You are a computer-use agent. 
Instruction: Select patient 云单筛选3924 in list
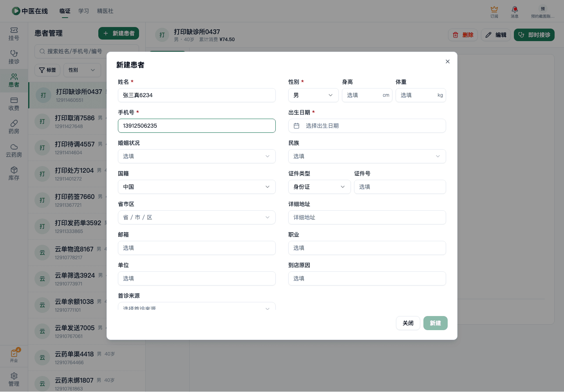click(67, 279)
